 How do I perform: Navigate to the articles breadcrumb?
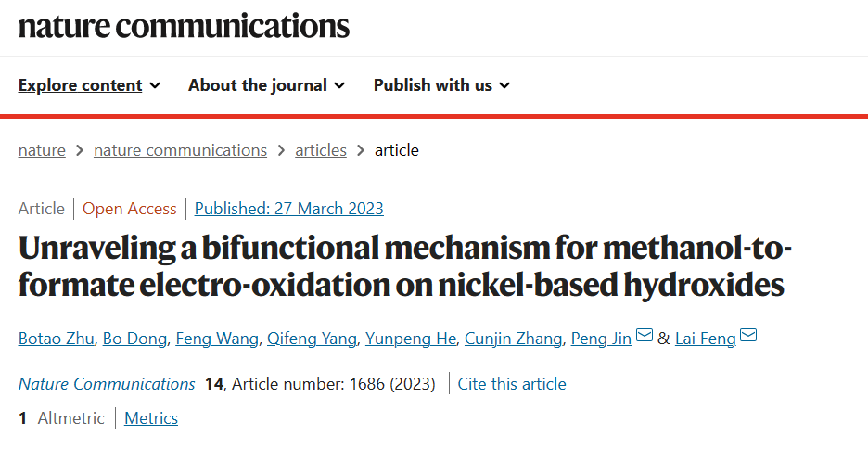point(321,150)
